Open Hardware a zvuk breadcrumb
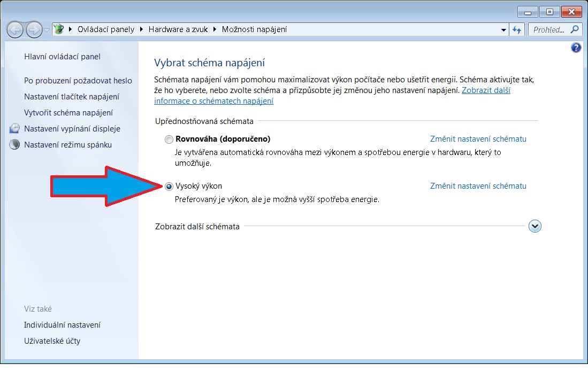 [178, 29]
